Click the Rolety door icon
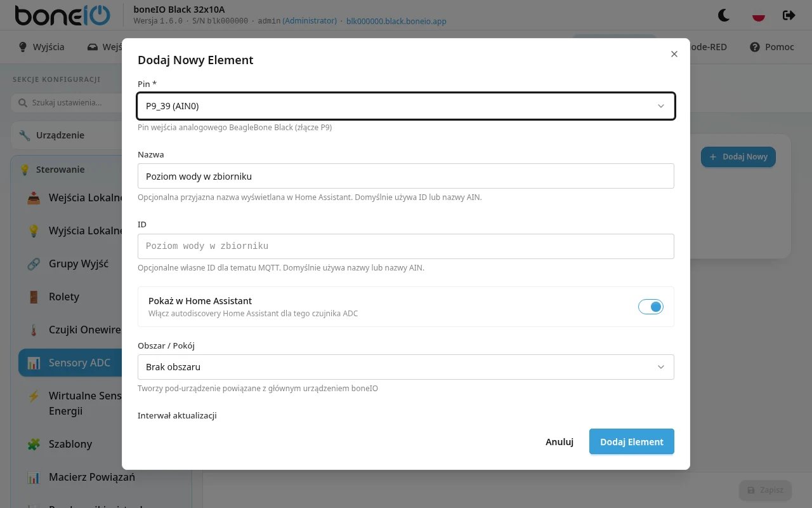Viewport: 812px width, 508px height. click(34, 297)
